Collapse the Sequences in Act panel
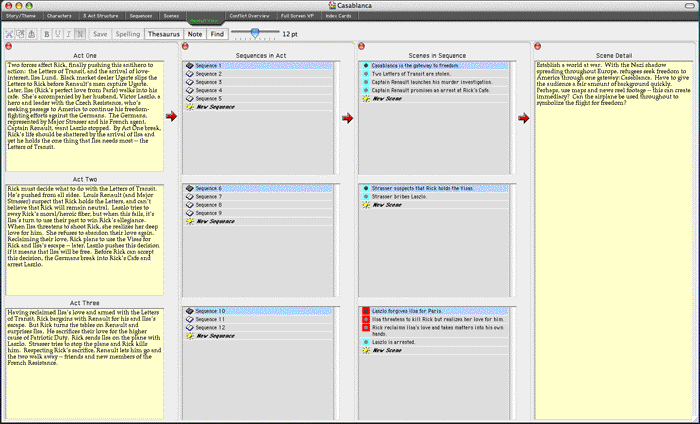 [185, 46]
